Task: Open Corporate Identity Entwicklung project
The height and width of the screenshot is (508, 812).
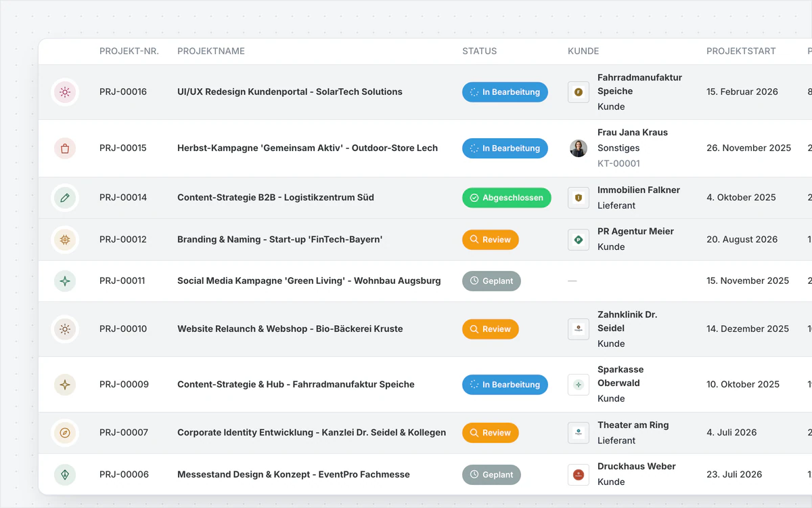Action: pyautogui.click(x=311, y=433)
